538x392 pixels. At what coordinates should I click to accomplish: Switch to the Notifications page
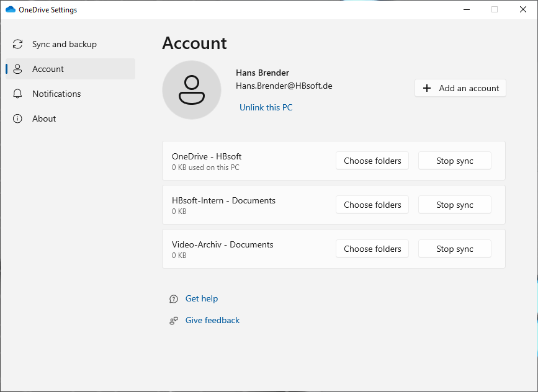coord(56,94)
